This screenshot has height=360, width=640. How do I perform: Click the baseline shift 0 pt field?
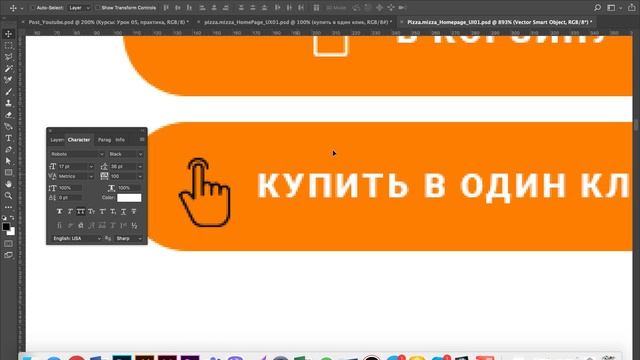(69, 198)
